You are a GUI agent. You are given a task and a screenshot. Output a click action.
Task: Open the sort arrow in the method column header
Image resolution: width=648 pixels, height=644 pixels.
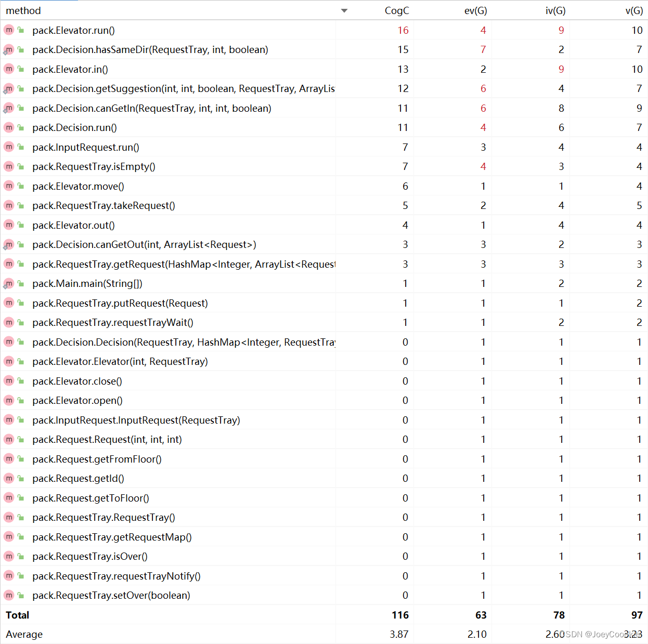pyautogui.click(x=344, y=11)
